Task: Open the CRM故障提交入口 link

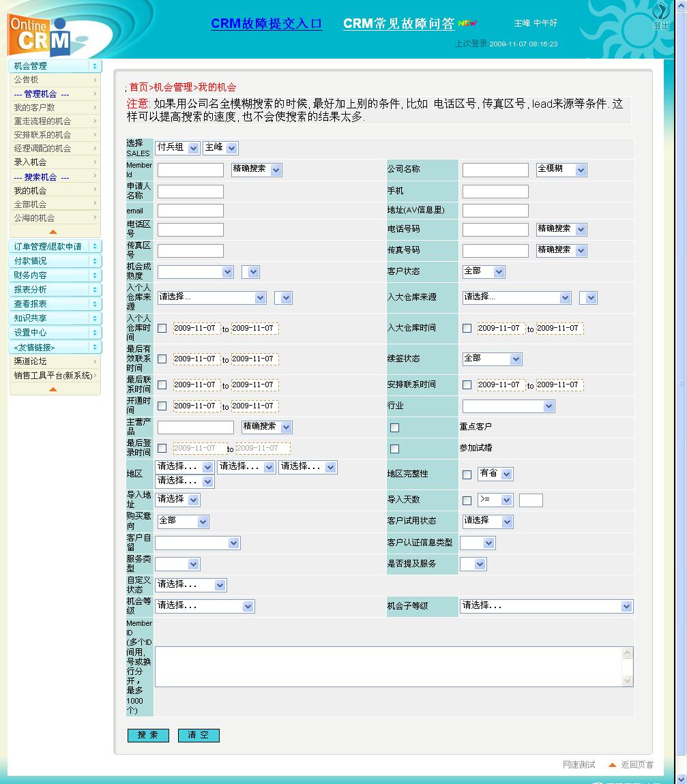Action: click(x=266, y=23)
